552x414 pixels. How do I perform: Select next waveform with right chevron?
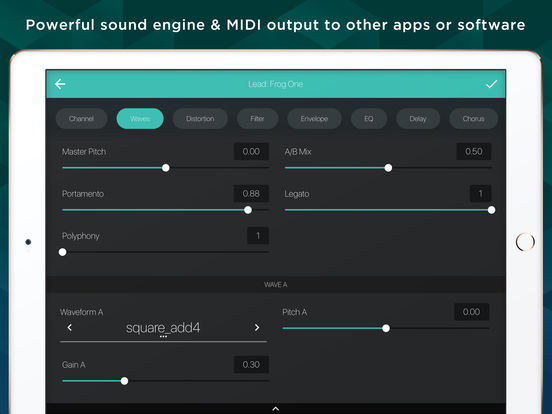pos(257,328)
